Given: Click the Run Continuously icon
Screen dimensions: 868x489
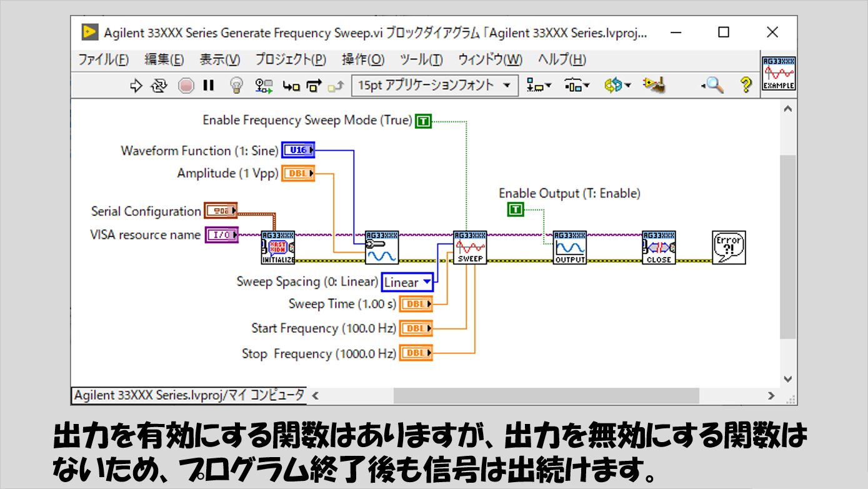Looking at the screenshot, I should coord(159,86).
